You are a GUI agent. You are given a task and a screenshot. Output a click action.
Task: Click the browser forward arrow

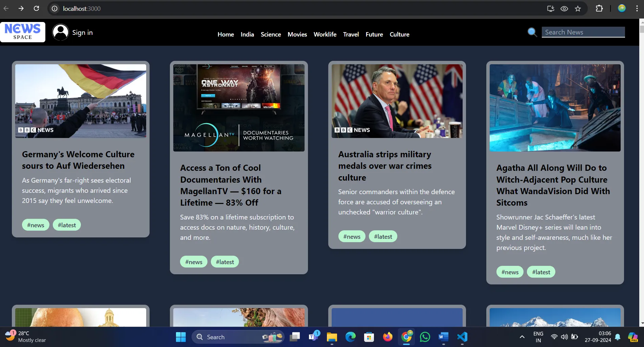[21, 8]
